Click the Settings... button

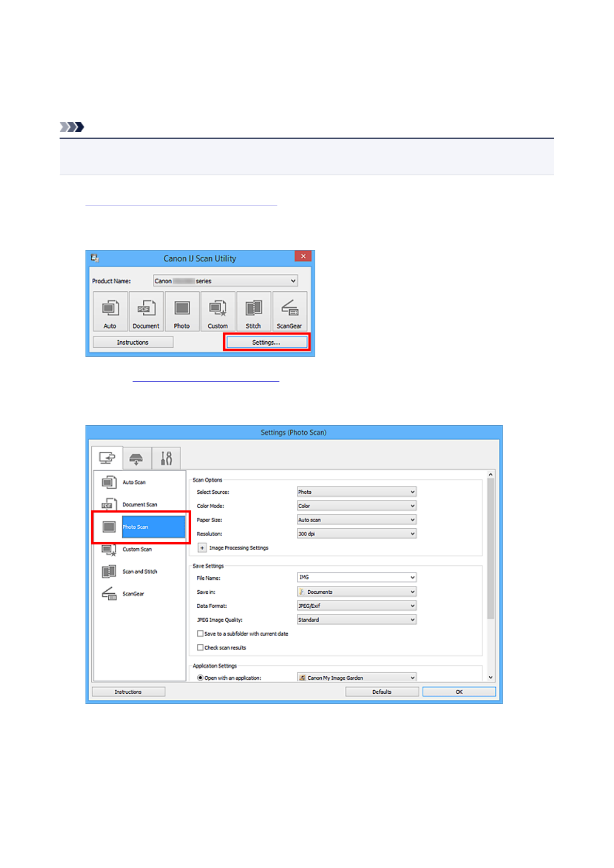click(266, 342)
